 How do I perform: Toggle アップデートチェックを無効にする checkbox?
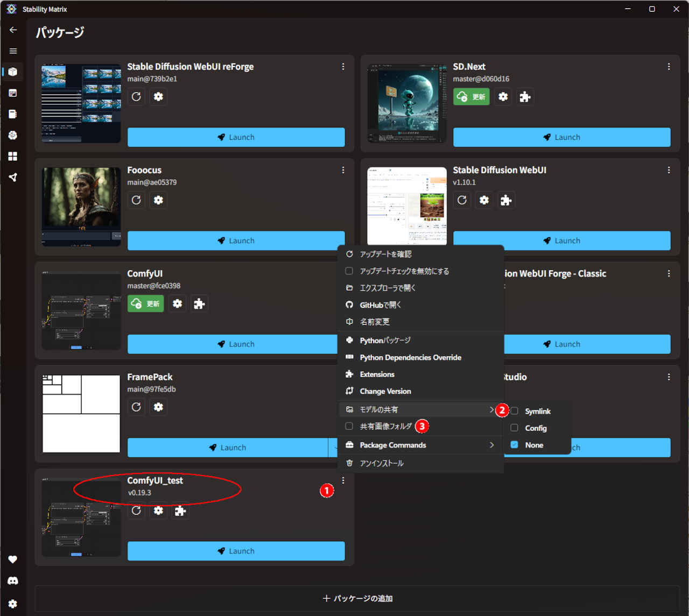(349, 271)
